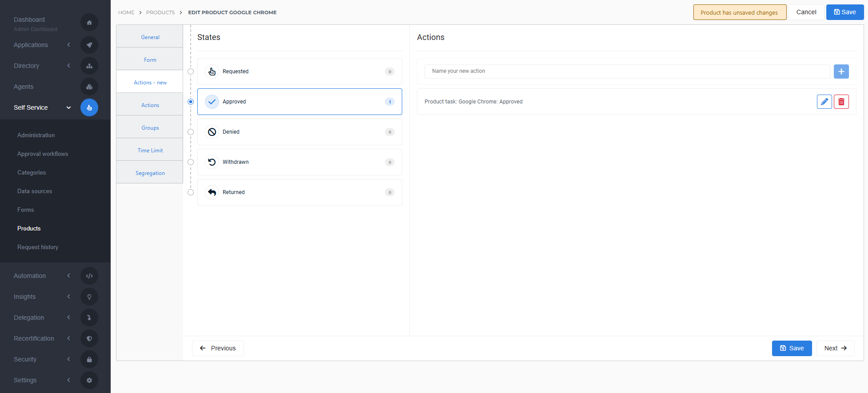Switch to the Time Limit tab
Screen dimensions: 868x393
coord(150,151)
